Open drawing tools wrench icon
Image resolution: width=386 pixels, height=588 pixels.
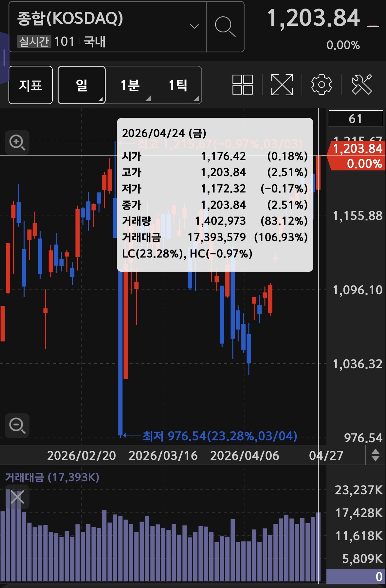pyautogui.click(x=362, y=85)
